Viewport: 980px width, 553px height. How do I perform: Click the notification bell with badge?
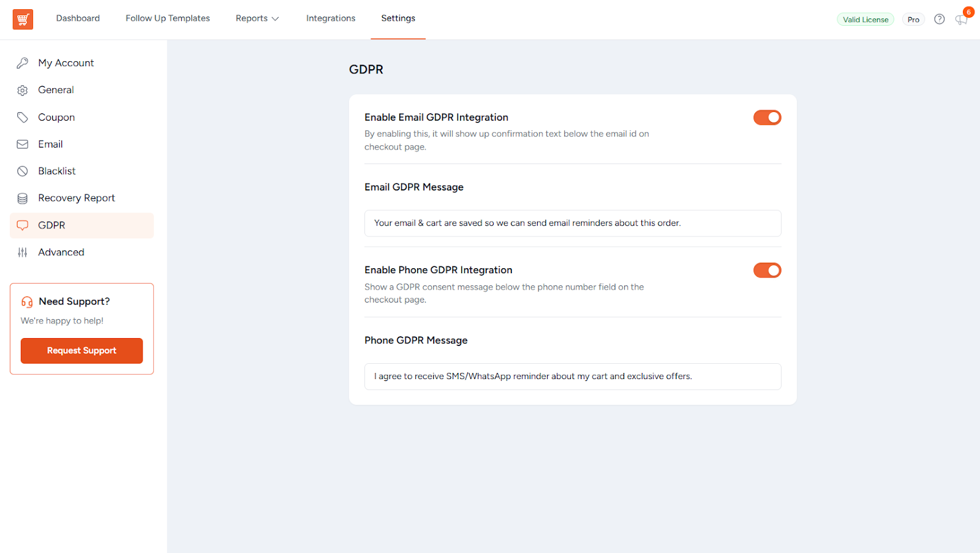pos(960,19)
